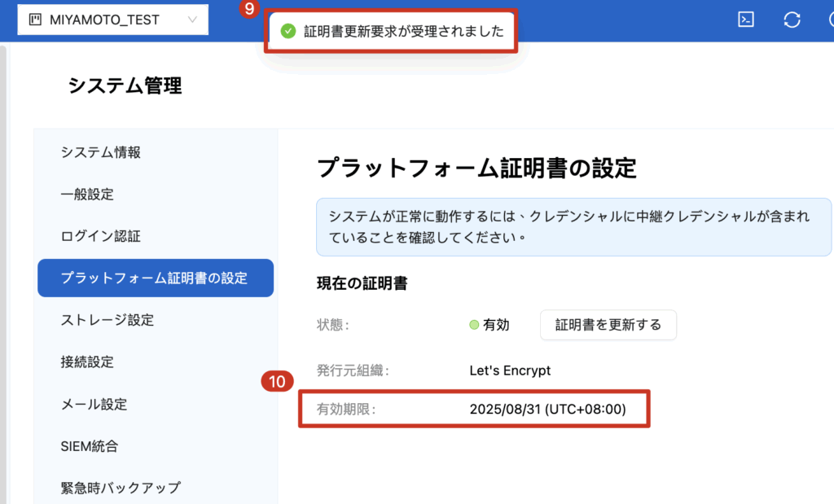The height and width of the screenshot is (504, 834).
Task: Click the red step 10 badge
Action: pos(277,381)
